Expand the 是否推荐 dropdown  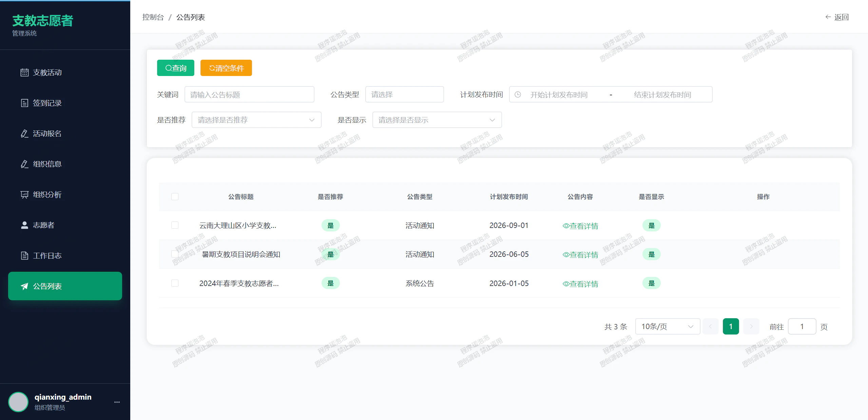click(x=256, y=120)
